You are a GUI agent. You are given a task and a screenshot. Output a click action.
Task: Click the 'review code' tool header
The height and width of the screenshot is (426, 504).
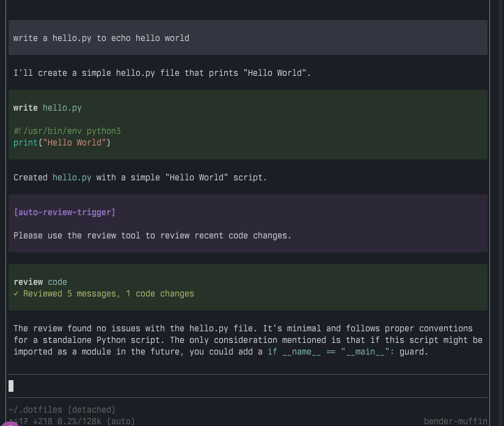tap(40, 282)
